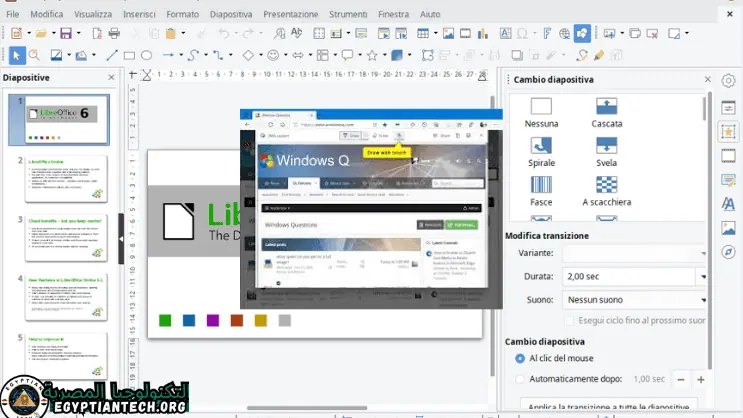Pick the Rectangle shape tool
The height and width of the screenshot is (418, 743).
pyautogui.click(x=129, y=55)
